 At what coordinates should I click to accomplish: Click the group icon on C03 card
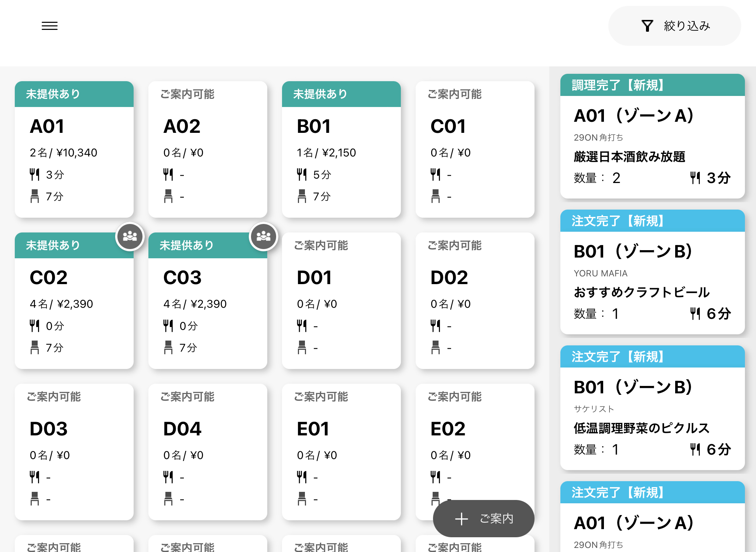(x=263, y=236)
